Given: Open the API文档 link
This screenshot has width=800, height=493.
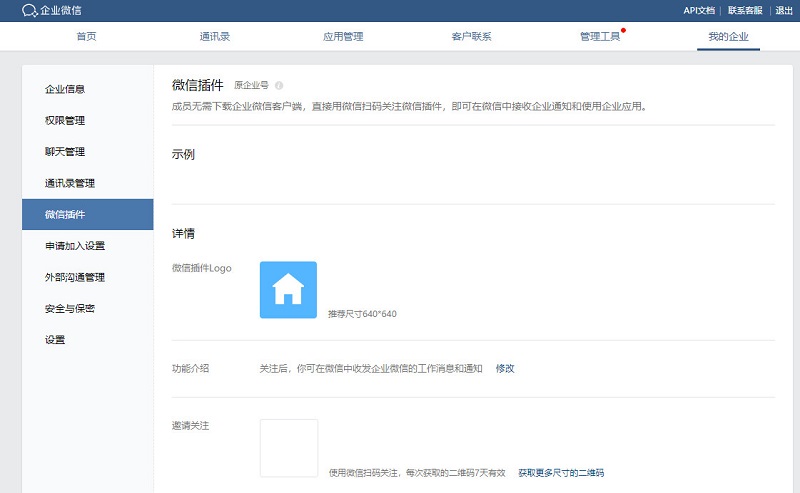Looking at the screenshot, I should pyautogui.click(x=699, y=10).
